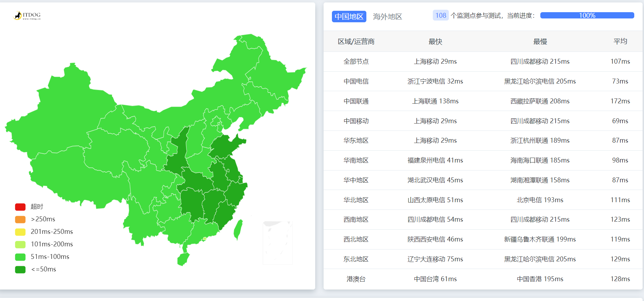Viewport: 644px width, 301px height.
Task: Select the yellow 201ms-250ms legend swatch
Action: (x=20, y=232)
